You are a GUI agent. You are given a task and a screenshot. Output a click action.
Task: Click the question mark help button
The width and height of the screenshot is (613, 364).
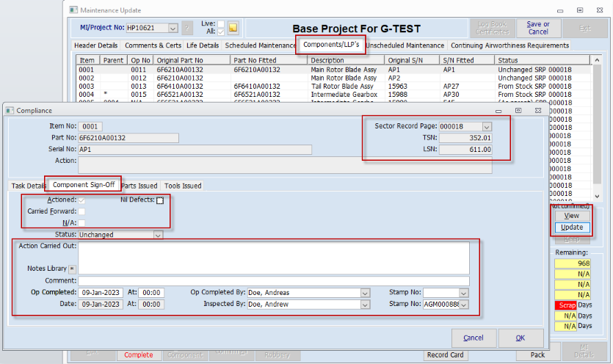point(187,28)
